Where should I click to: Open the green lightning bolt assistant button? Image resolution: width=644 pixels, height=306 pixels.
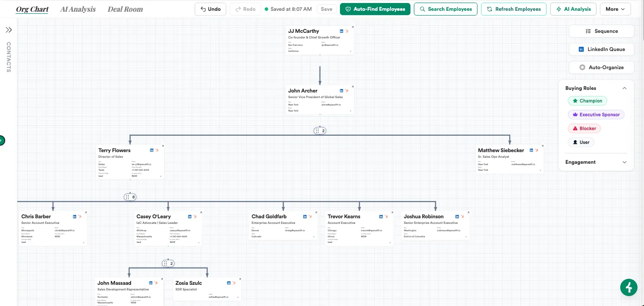pos(629,287)
